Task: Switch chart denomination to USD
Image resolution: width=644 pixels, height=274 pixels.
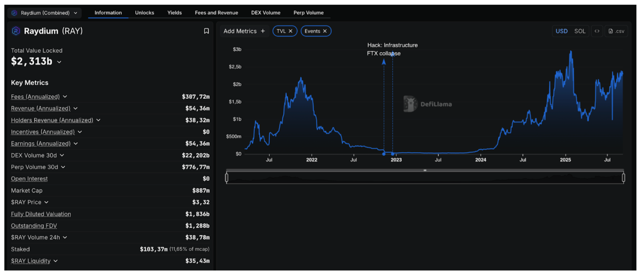Action: coord(561,31)
